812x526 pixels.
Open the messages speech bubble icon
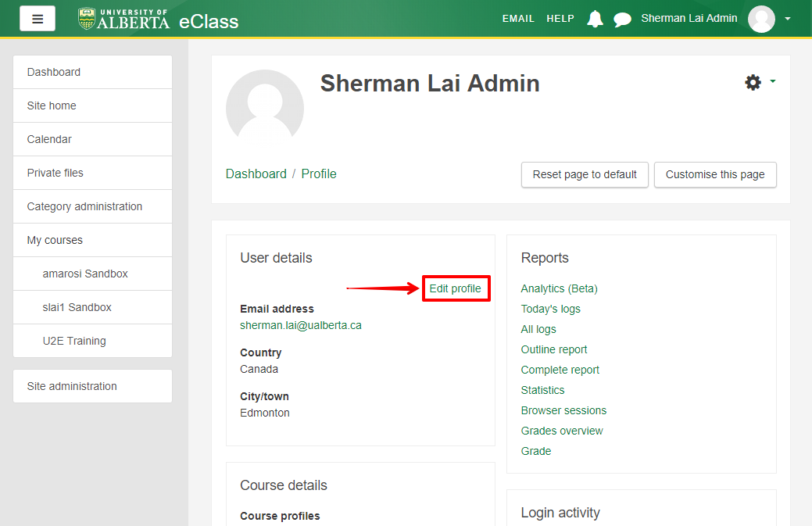click(622, 20)
